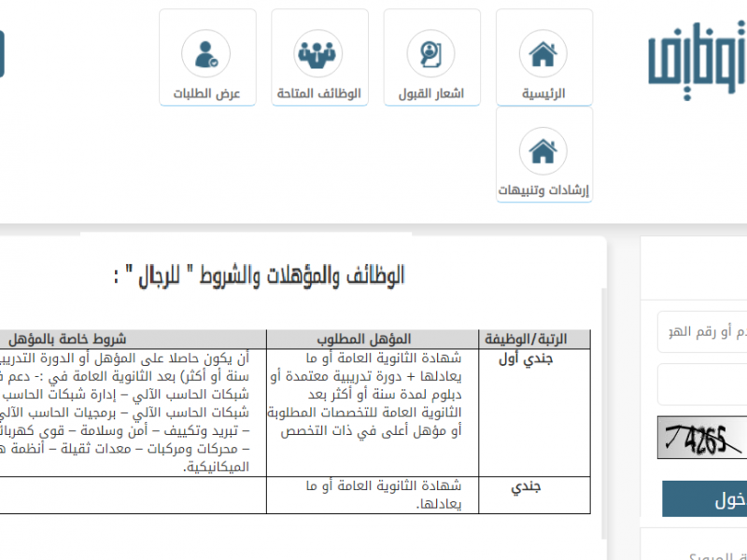This screenshot has height=560, width=747.
Task: Select the جندي أول rank cell
Action: click(534, 413)
